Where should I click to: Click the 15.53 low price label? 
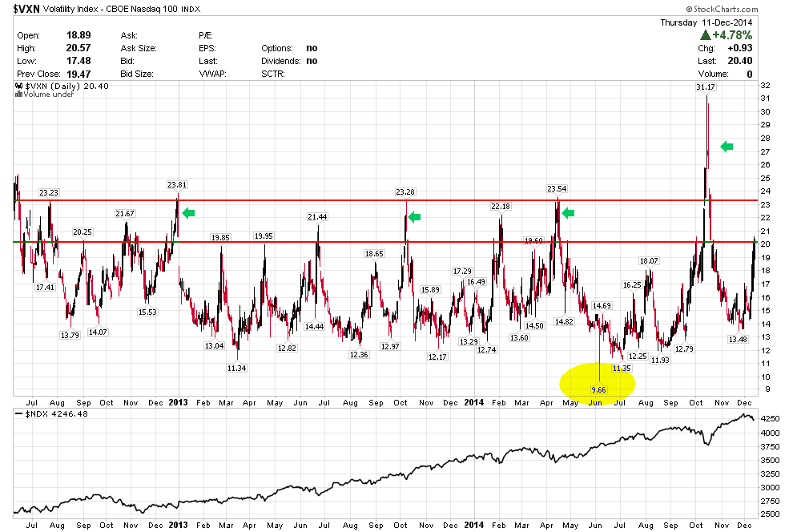(147, 312)
